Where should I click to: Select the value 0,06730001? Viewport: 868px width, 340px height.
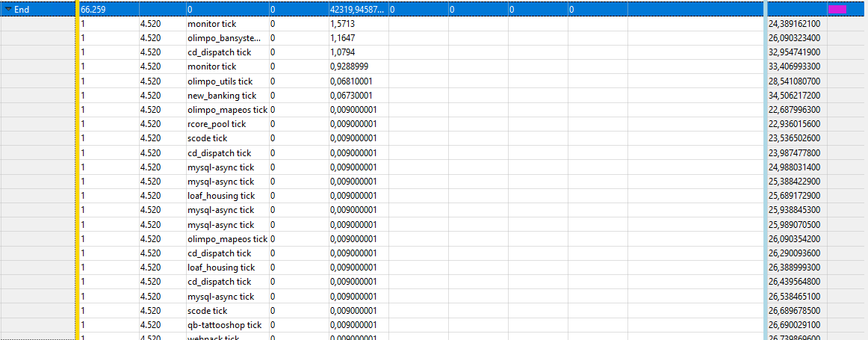coord(353,95)
